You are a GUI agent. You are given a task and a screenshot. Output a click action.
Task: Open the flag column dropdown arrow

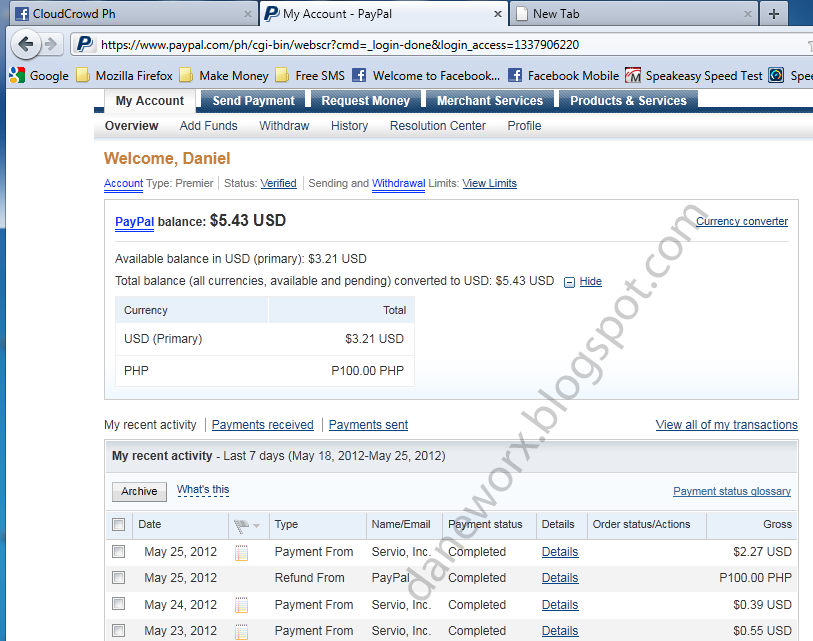pos(256,526)
